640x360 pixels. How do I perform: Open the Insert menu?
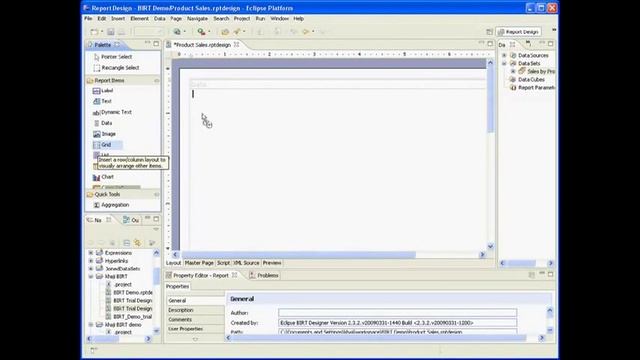tap(118, 19)
